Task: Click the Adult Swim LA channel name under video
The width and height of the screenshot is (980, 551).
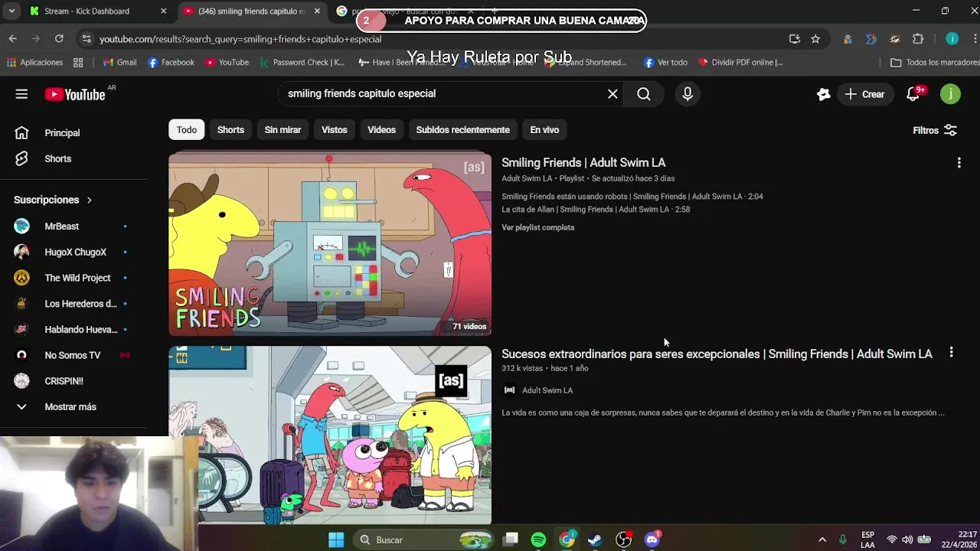Action: pyautogui.click(x=547, y=390)
